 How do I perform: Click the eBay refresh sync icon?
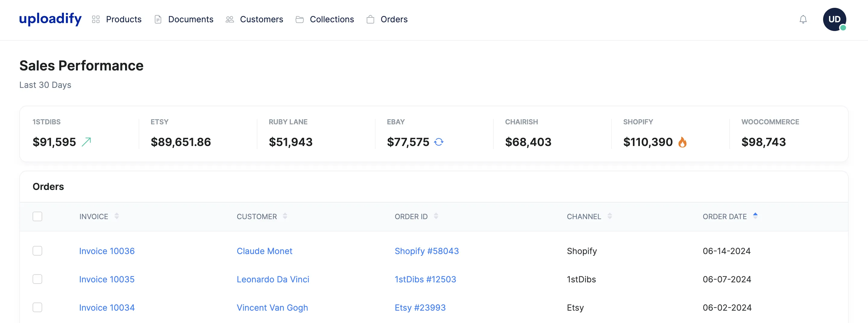point(439,142)
